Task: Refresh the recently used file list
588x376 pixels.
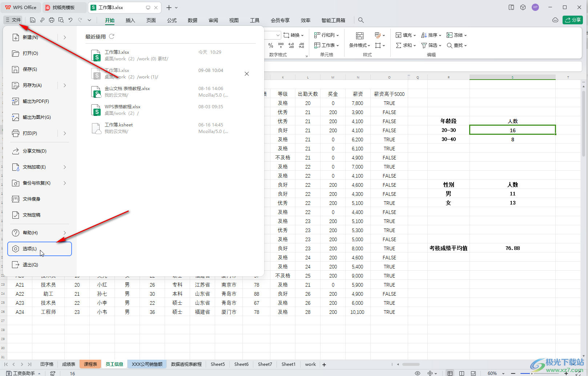Action: (x=112, y=36)
